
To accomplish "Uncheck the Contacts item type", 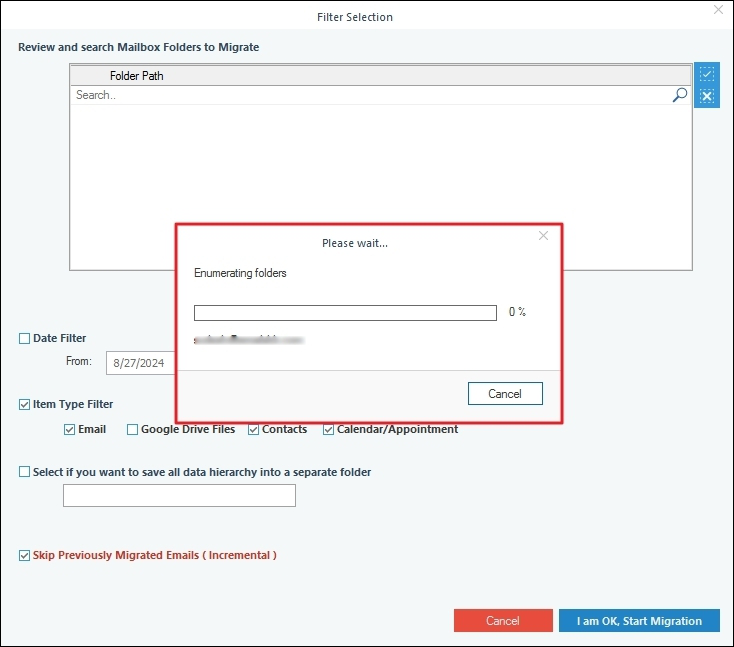I will [x=253, y=430].
